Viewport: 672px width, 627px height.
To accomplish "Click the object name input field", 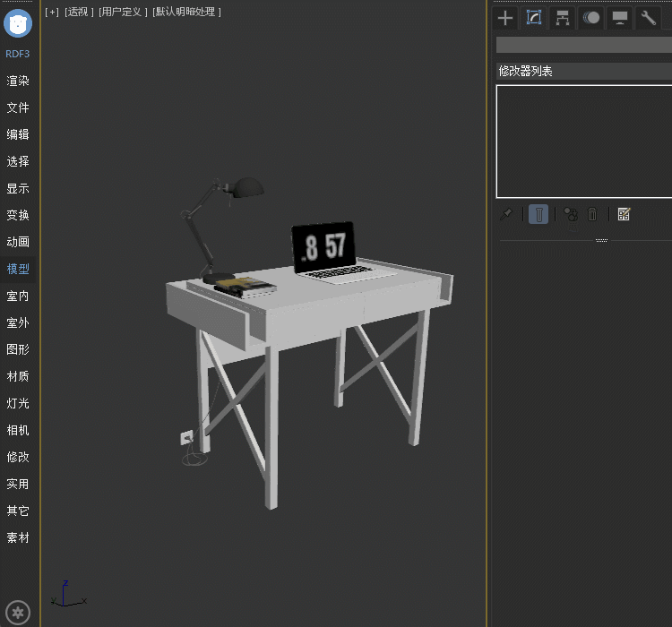I will (x=583, y=45).
